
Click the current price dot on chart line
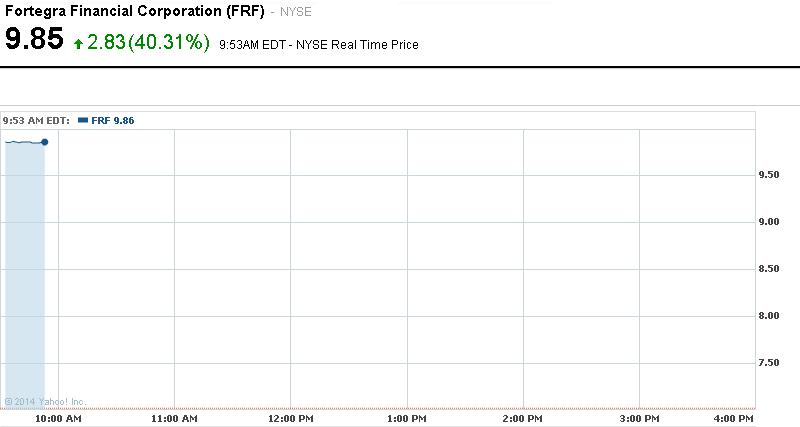pyautogui.click(x=45, y=142)
